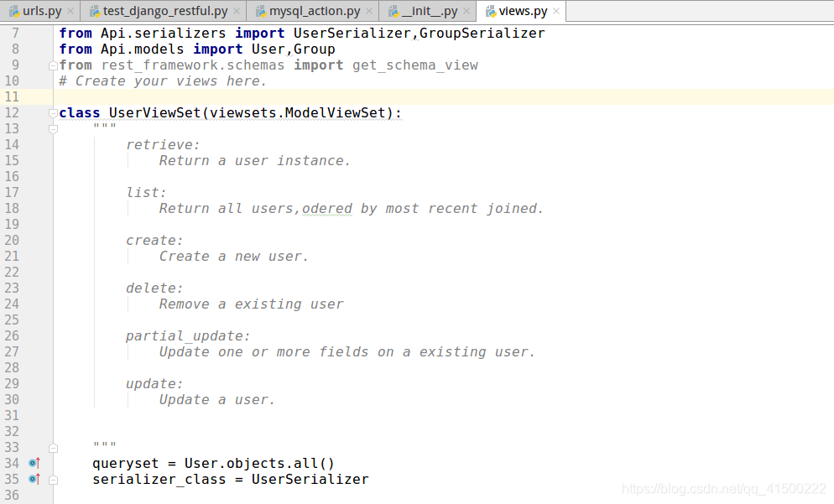Click on 'delete:' in the docstring
The height and width of the screenshot is (504, 834).
(154, 288)
